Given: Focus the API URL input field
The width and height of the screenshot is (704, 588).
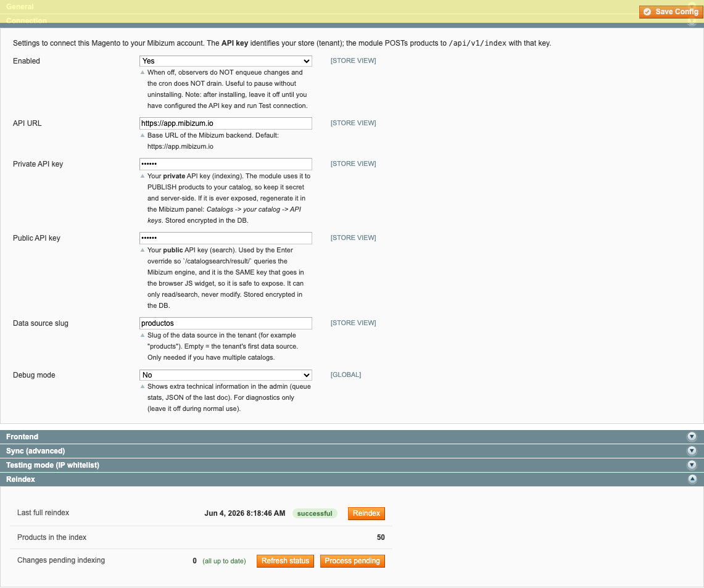Looking at the screenshot, I should (x=225, y=123).
